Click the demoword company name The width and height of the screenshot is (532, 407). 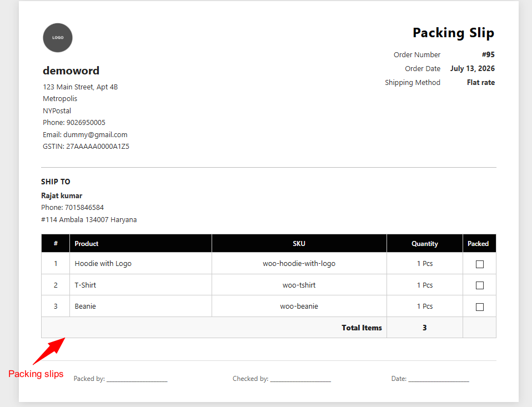[x=71, y=71]
